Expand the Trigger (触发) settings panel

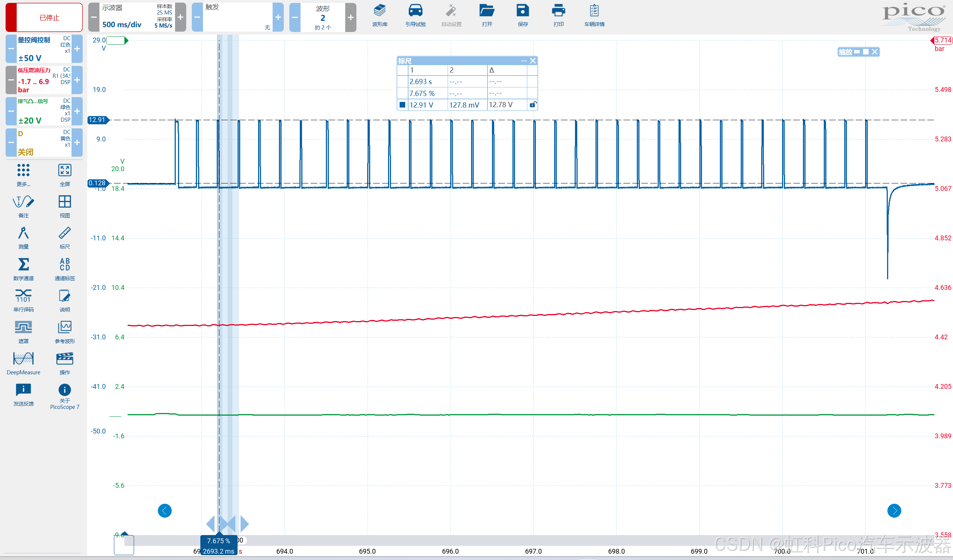pyautogui.click(x=237, y=17)
